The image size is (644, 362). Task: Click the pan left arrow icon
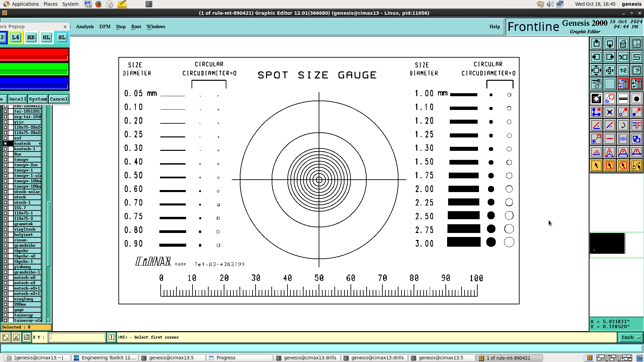[596, 57]
